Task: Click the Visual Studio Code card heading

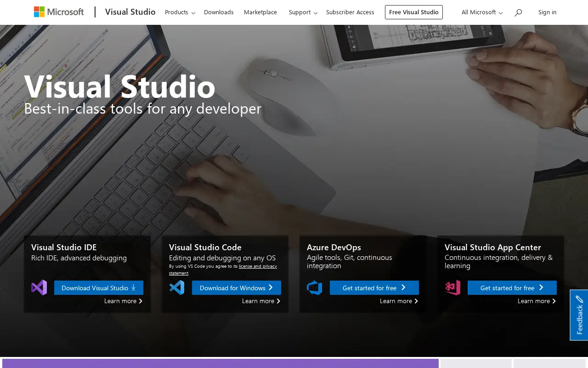Action: 205,247
